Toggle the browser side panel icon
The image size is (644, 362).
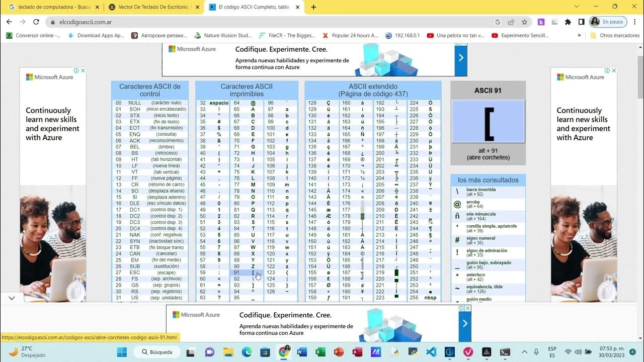click(581, 22)
